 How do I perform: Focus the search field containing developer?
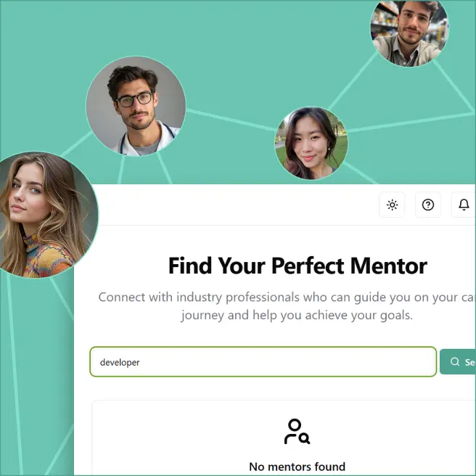coord(263,361)
